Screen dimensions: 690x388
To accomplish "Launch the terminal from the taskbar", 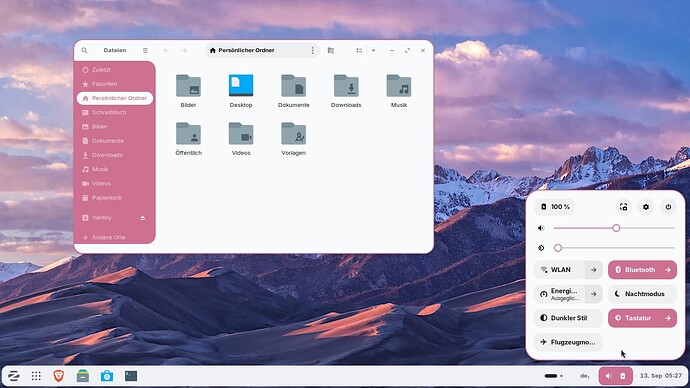I will tap(131, 376).
